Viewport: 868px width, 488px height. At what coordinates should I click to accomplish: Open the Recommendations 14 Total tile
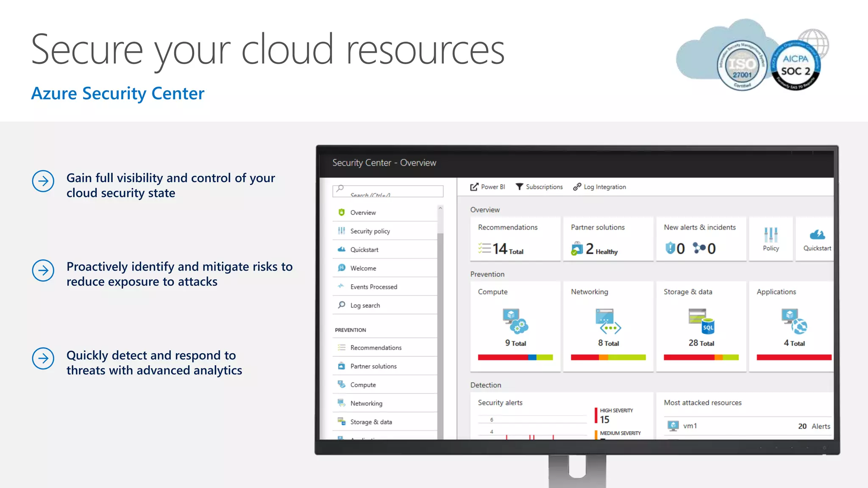click(x=515, y=239)
